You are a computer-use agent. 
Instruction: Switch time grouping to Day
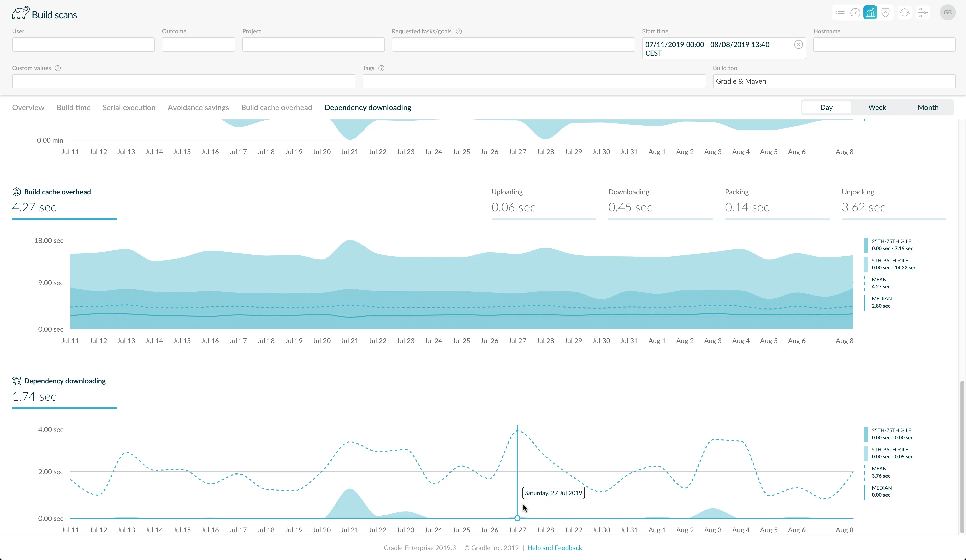click(x=826, y=107)
